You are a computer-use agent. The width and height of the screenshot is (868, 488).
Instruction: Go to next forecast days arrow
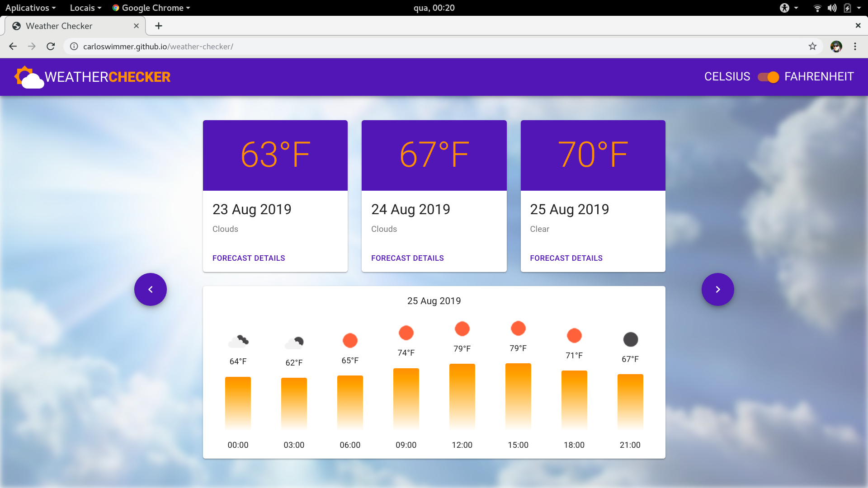tap(717, 290)
